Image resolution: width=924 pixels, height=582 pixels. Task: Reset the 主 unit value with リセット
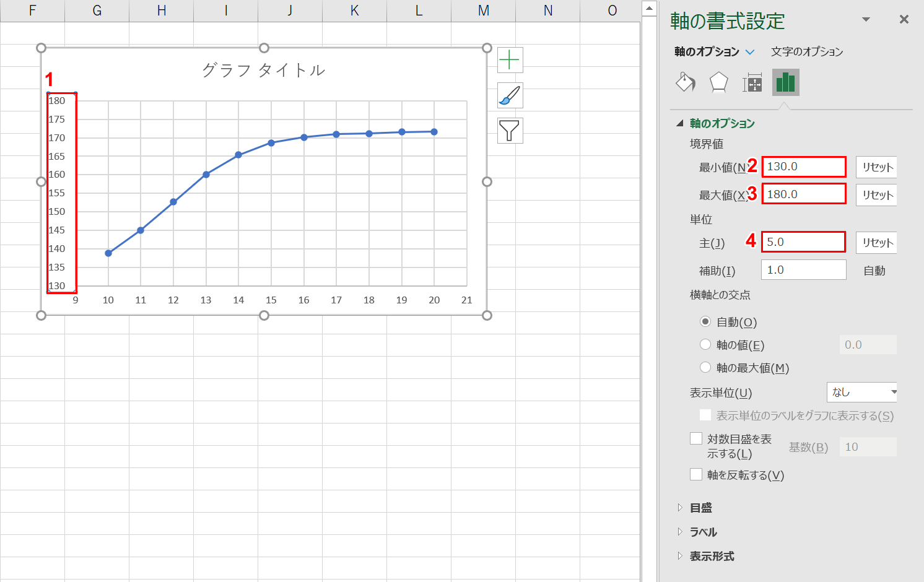[x=877, y=243]
